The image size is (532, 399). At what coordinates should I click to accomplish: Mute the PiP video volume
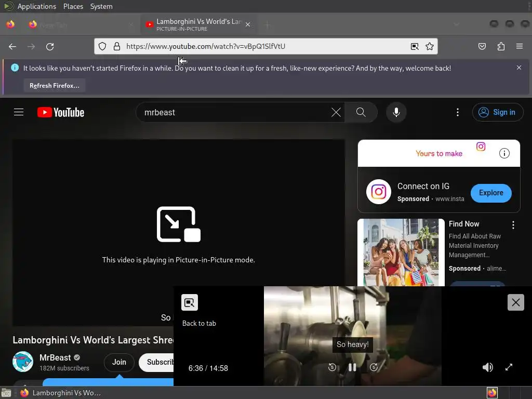point(487,367)
